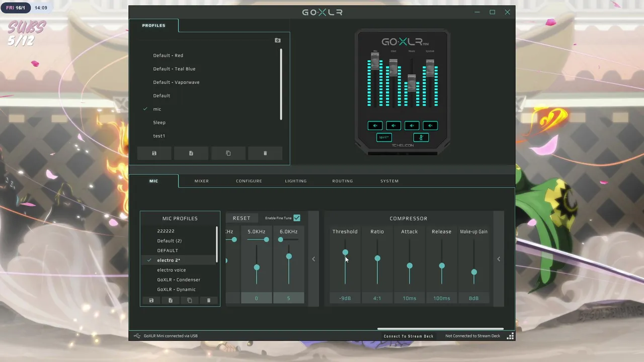Click the cough mute mic button on the device
644x362 pixels.
tap(421, 137)
